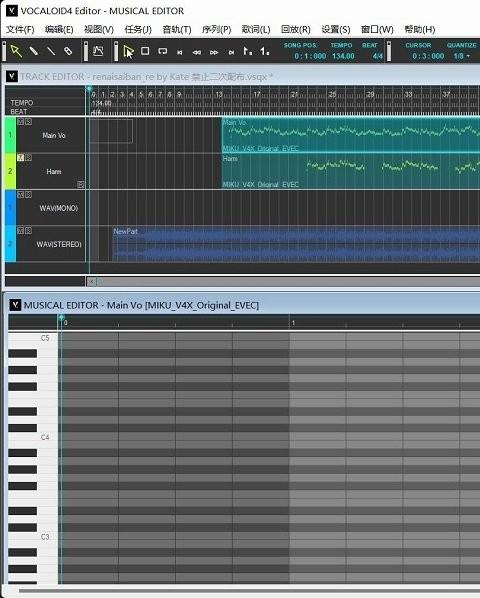Jump to song start

(180, 52)
